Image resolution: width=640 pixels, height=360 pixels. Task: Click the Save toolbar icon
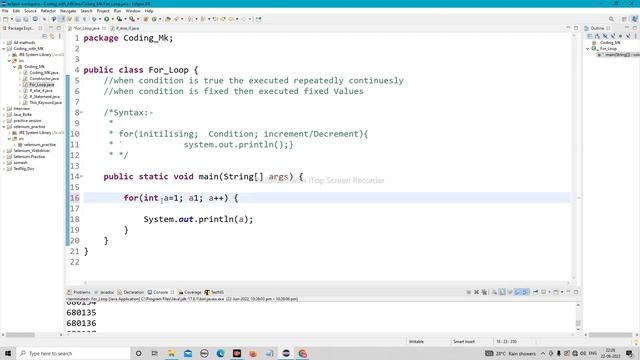click(x=18, y=19)
